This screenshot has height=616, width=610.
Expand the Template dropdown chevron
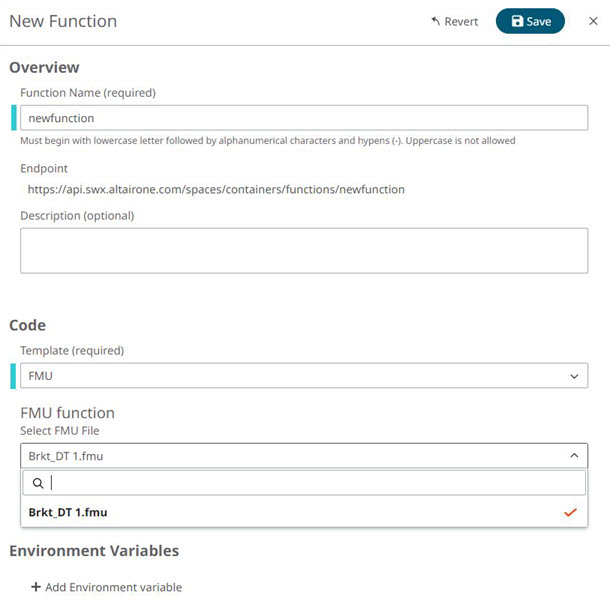pyautogui.click(x=574, y=376)
